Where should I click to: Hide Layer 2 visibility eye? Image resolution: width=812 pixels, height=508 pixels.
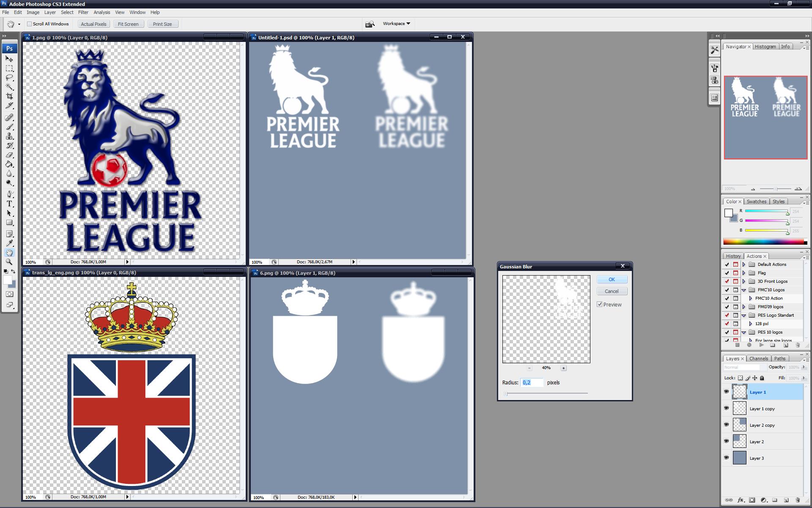pyautogui.click(x=727, y=442)
